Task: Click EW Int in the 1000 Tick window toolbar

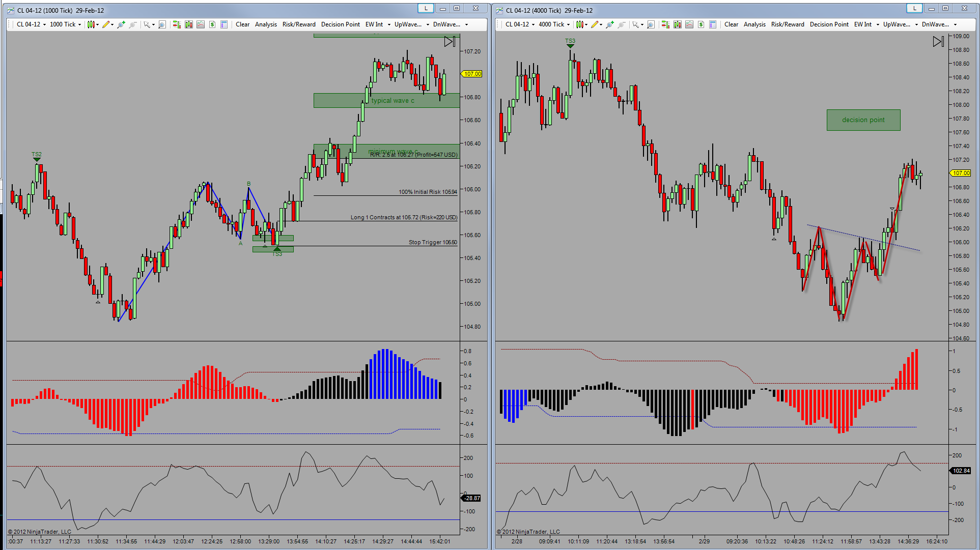Action: point(374,24)
